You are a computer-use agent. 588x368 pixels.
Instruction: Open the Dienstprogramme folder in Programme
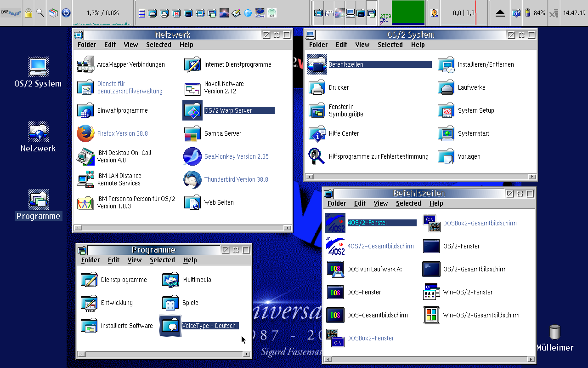[x=89, y=280]
